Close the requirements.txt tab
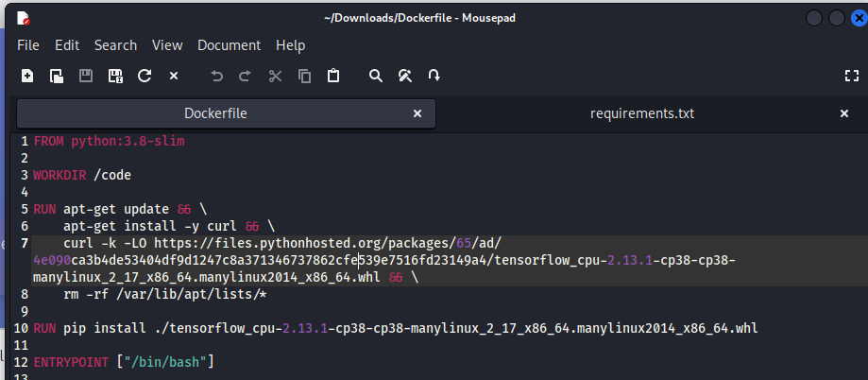868x380 pixels. (x=844, y=113)
